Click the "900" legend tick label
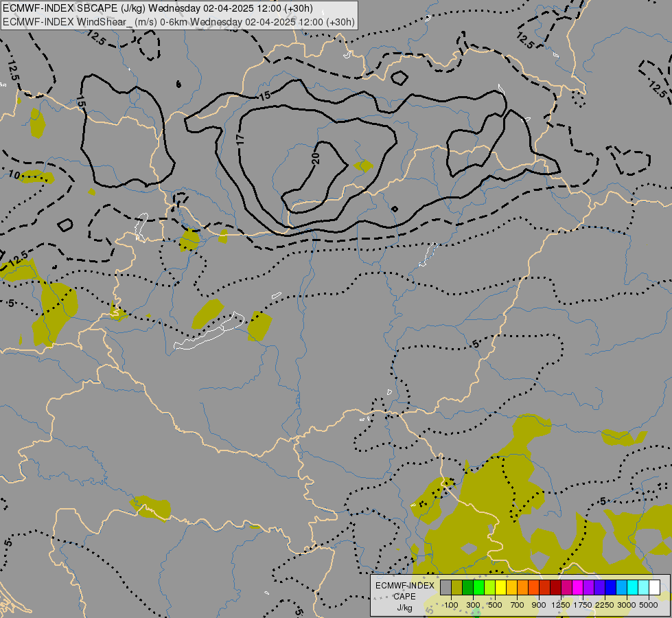The width and height of the screenshot is (672, 618). point(539,605)
